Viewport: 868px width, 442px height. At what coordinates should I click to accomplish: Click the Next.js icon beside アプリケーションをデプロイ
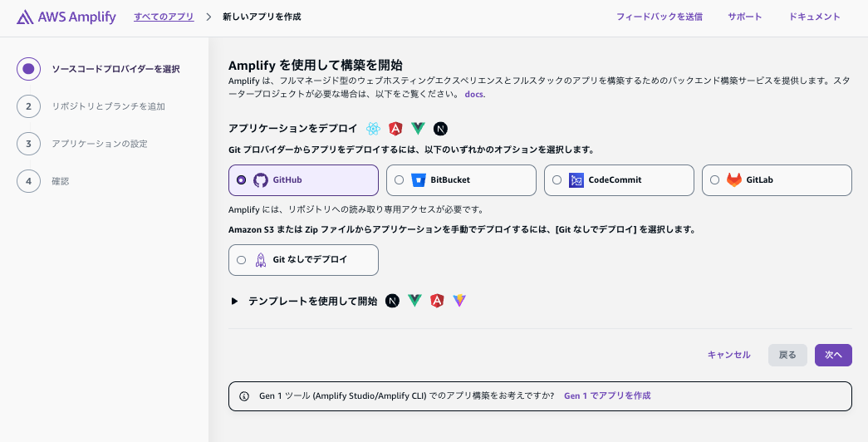440,129
